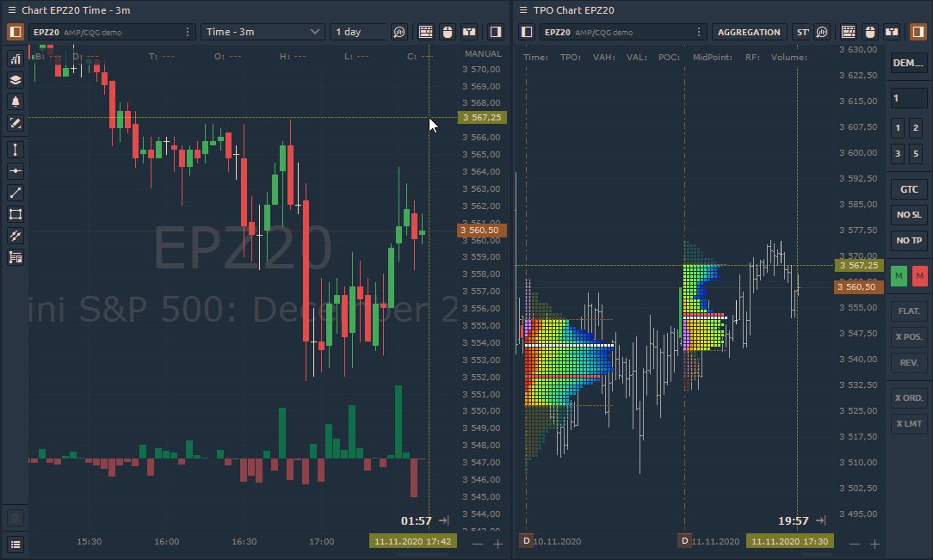Click the REV. reverse position button
933x560 pixels.
coord(909,362)
